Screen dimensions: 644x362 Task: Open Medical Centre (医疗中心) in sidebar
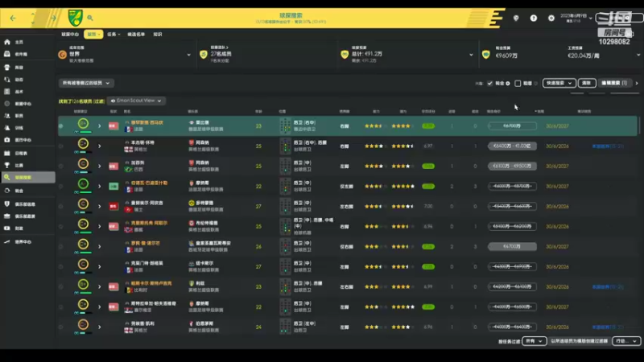click(x=27, y=140)
